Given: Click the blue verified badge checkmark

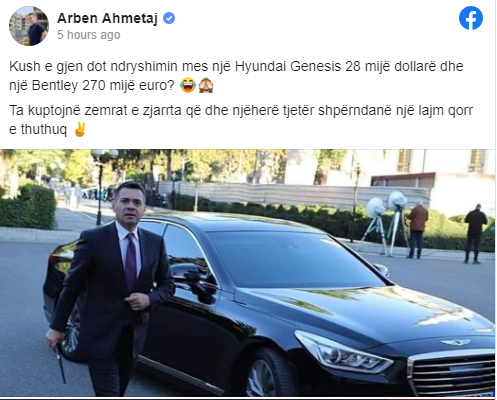Looking at the screenshot, I should click(169, 18).
